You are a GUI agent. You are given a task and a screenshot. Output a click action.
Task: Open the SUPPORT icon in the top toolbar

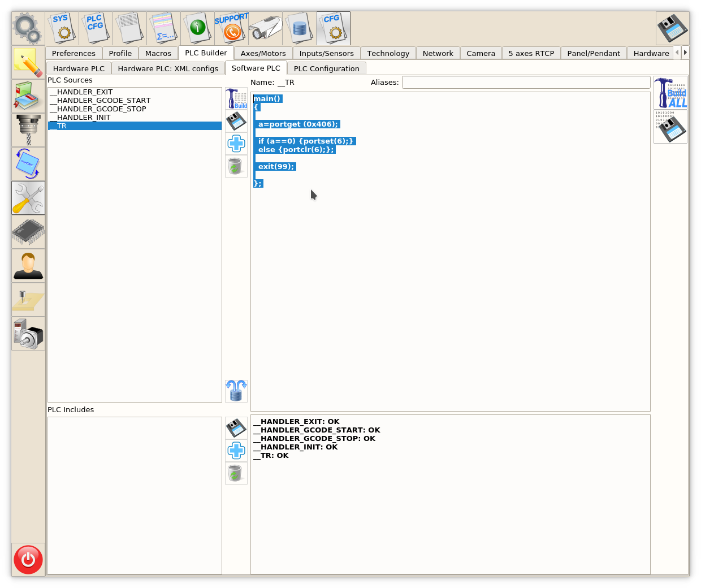pyautogui.click(x=232, y=28)
